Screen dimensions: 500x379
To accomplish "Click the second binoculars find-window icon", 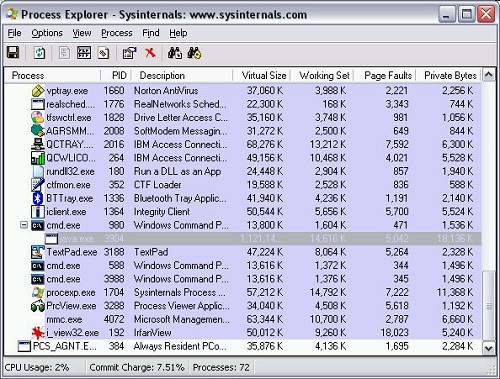I will (x=194, y=53).
